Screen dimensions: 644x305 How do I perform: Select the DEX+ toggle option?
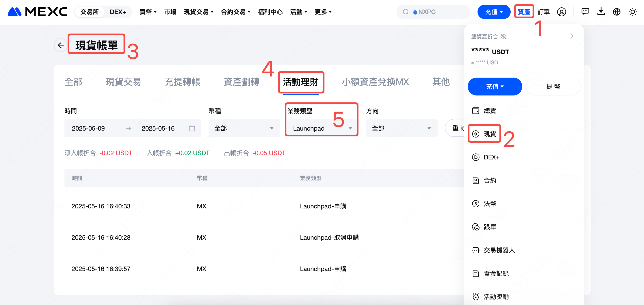118,12
